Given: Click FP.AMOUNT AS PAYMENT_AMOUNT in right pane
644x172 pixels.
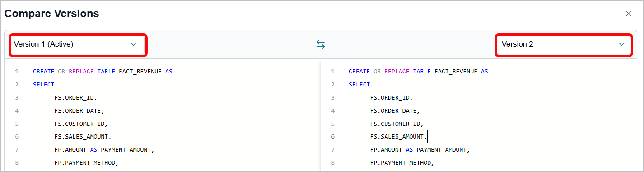Looking at the screenshot, I should pyautogui.click(x=420, y=150).
